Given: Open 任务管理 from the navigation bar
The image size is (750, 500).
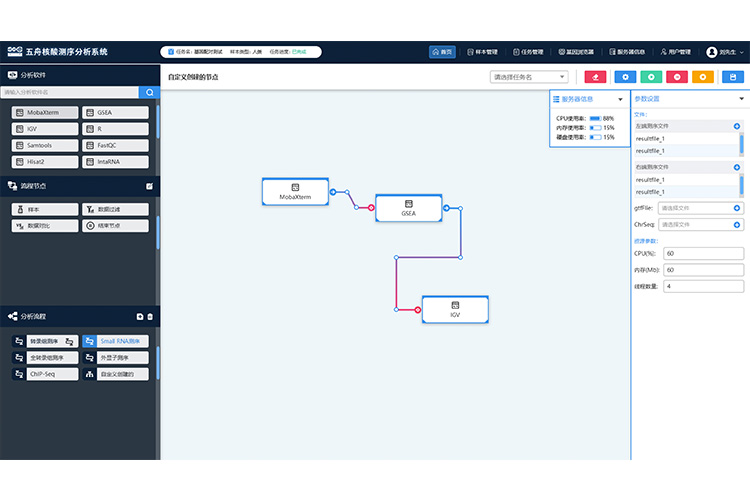Looking at the screenshot, I should [x=529, y=51].
